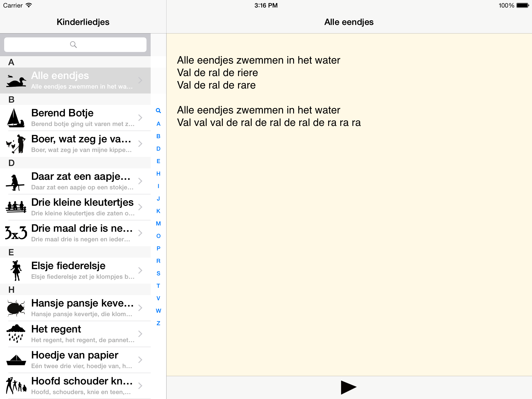
Task: Tap the battery indicator in status bar
Action: [x=523, y=5]
